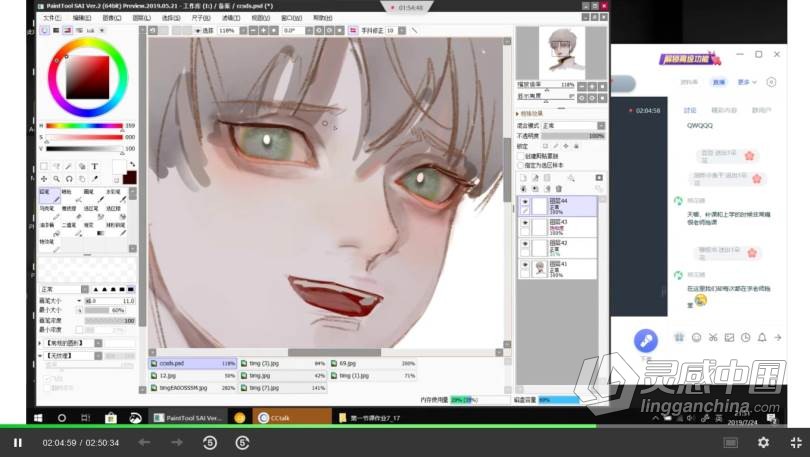Swap foreground and background colors
810x457 pixels.
(132, 164)
